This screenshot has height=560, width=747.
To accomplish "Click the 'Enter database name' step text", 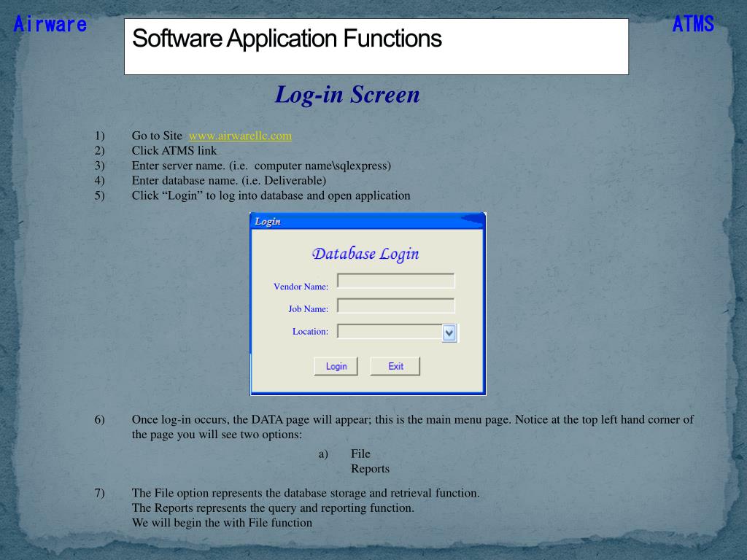I will (x=228, y=181).
